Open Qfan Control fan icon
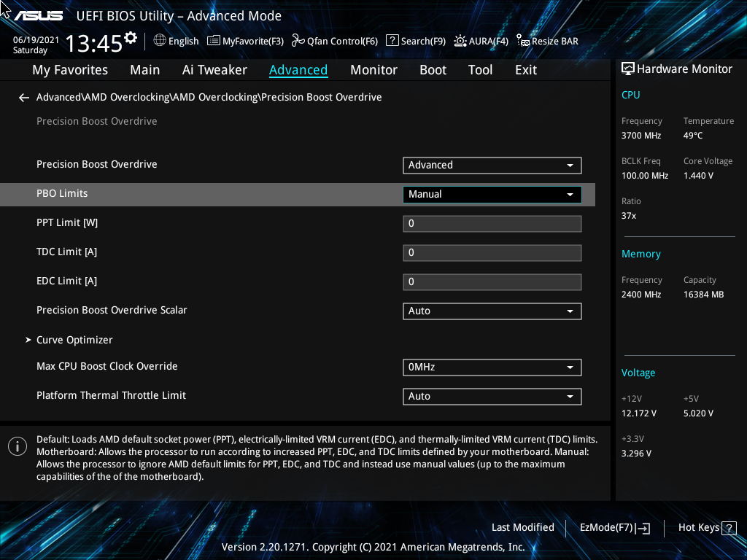This screenshot has width=747, height=560. pyautogui.click(x=298, y=41)
